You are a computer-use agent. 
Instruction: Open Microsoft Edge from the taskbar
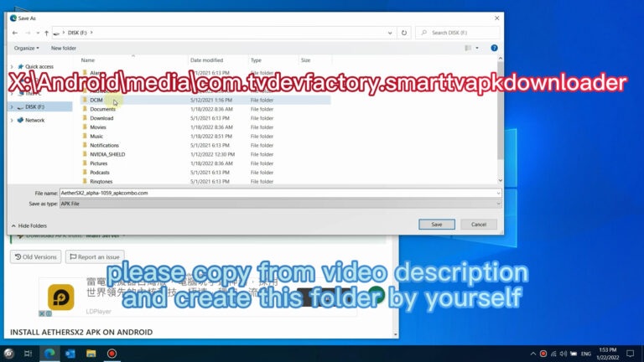[48, 354]
